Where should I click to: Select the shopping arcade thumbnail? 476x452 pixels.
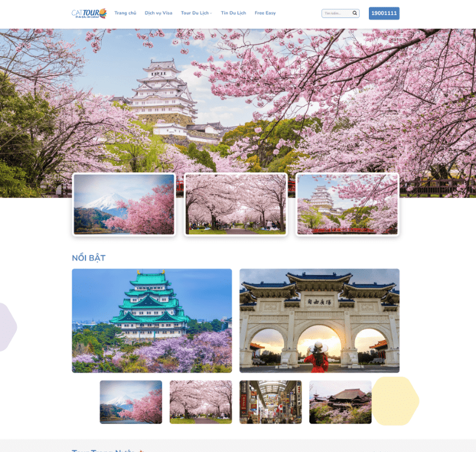click(270, 402)
